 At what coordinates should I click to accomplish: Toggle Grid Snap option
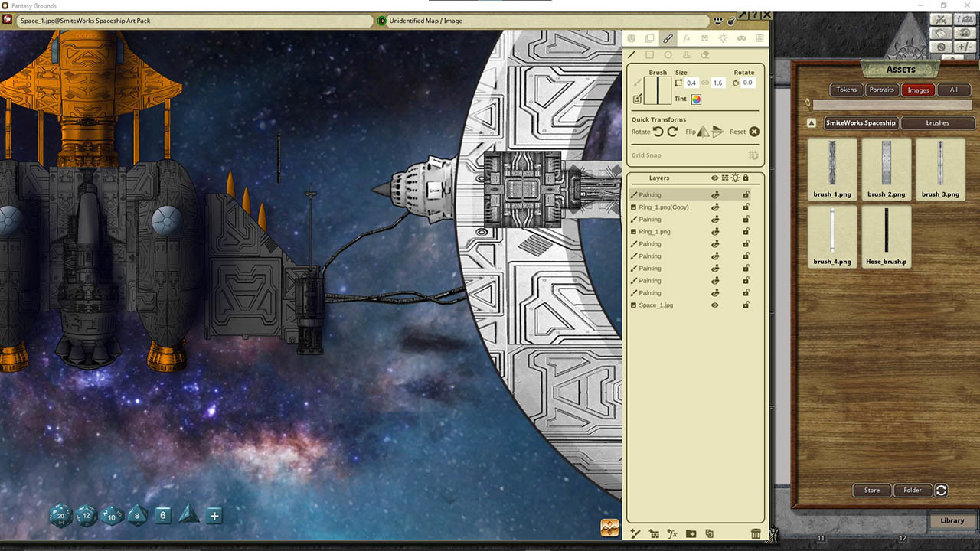753,155
